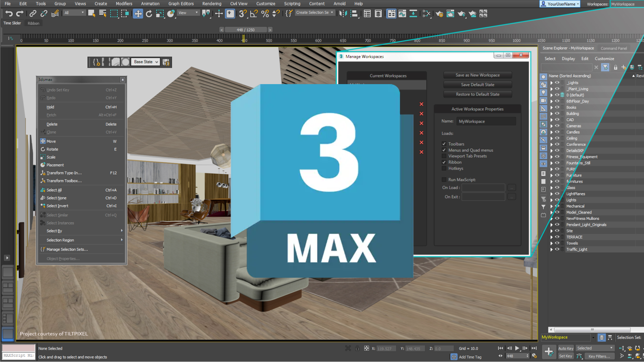
Task: Open reference coordinate View dropdown
Action: tap(188, 13)
